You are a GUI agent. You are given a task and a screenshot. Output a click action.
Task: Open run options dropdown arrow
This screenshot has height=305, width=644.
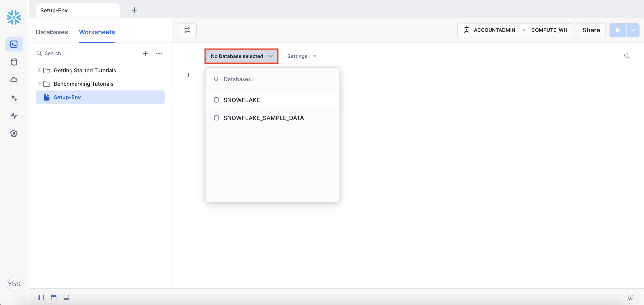tap(633, 30)
